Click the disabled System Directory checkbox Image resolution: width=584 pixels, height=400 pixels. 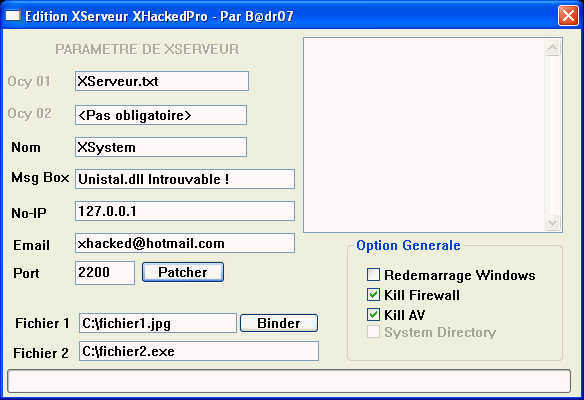pos(373,331)
